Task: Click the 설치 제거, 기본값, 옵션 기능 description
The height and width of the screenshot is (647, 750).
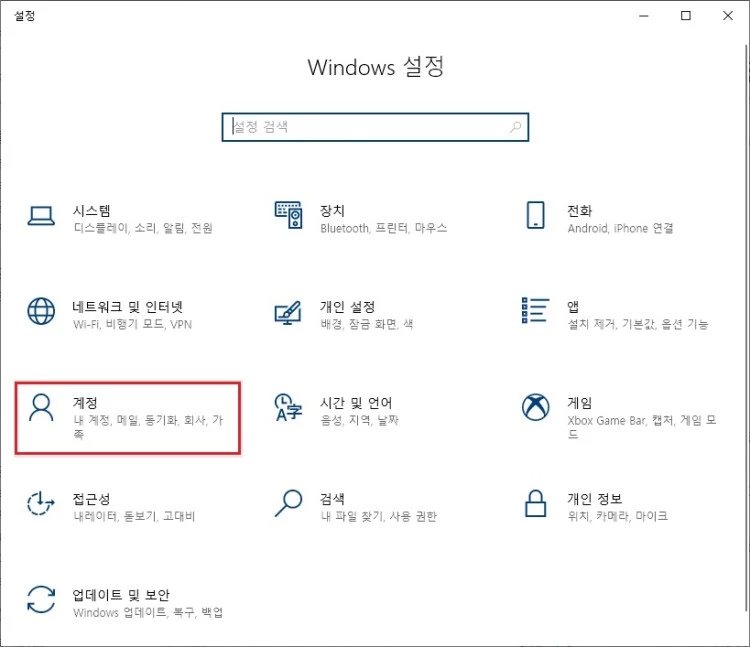Action: point(638,324)
